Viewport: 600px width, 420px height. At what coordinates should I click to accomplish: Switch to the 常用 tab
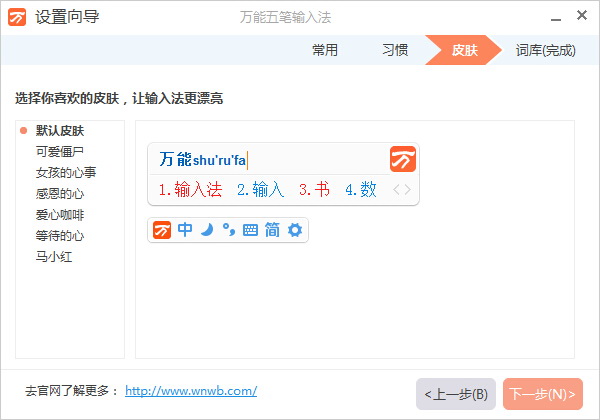(325, 50)
